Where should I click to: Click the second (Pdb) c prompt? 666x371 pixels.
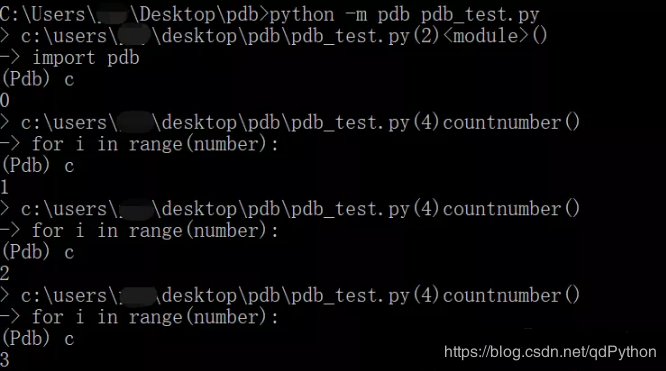38,166
